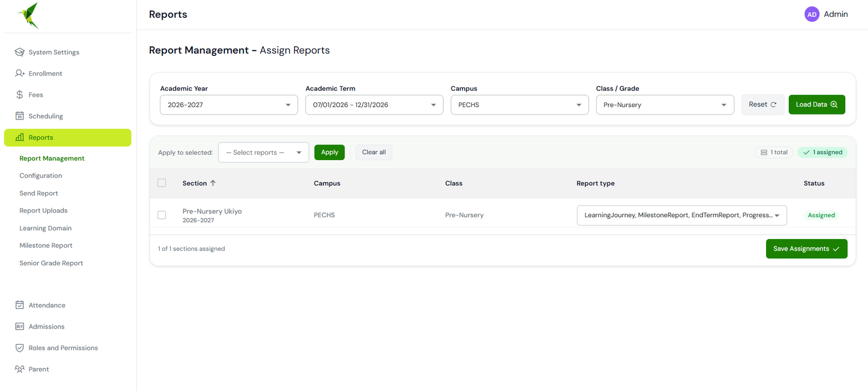Click the Admissions ID card icon
868x391 pixels.
(20, 326)
